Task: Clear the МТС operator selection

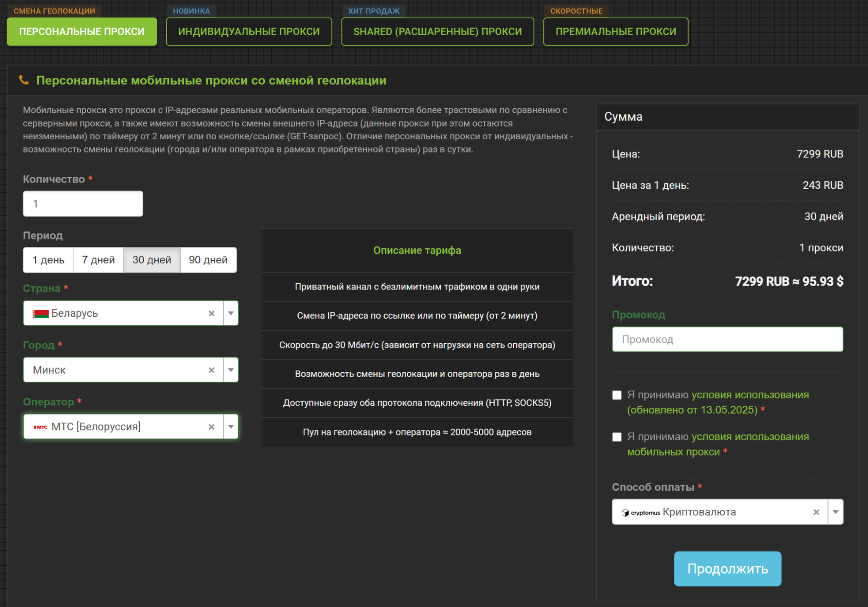Action: pos(211,427)
